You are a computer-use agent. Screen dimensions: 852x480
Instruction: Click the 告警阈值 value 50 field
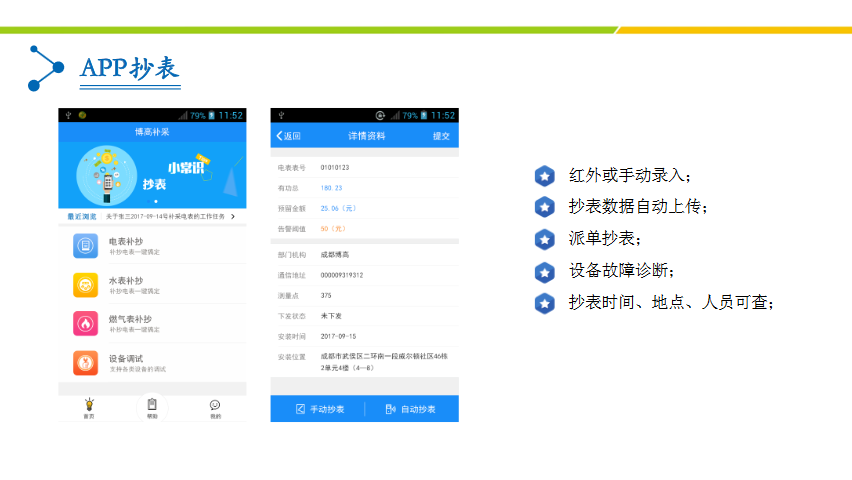coord(332,229)
